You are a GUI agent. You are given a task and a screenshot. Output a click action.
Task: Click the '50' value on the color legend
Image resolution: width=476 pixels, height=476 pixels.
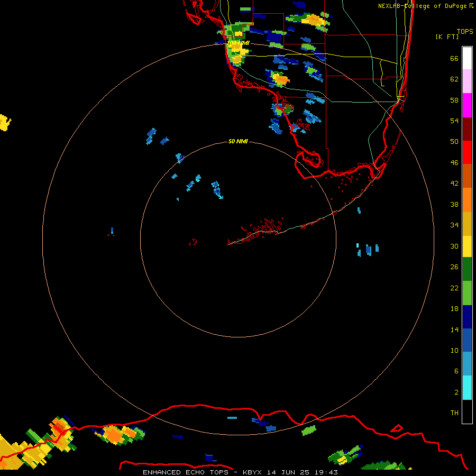tap(454, 142)
